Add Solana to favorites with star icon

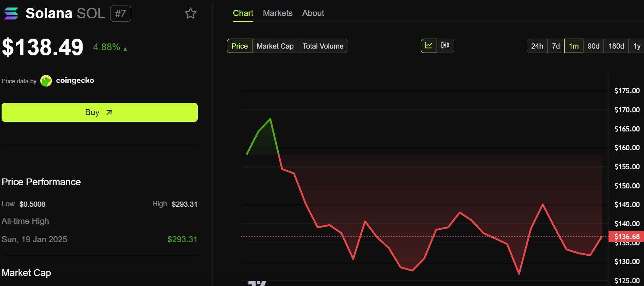tap(191, 14)
